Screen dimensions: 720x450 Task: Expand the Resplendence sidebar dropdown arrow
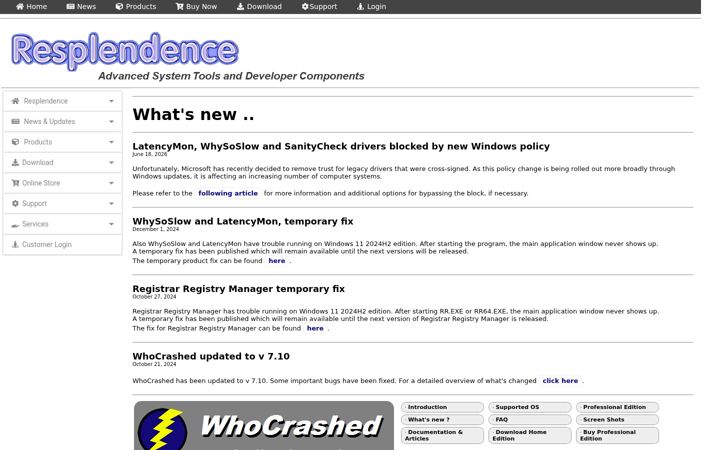(x=111, y=101)
